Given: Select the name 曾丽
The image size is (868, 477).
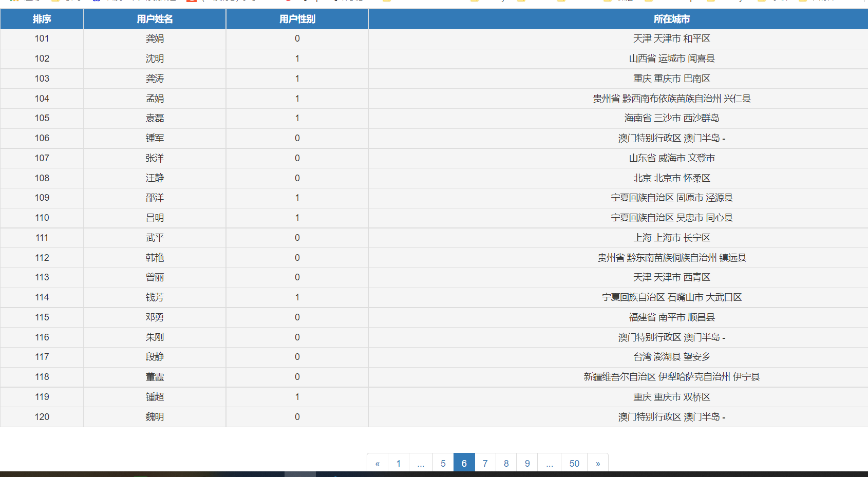Looking at the screenshot, I should 155,277.
